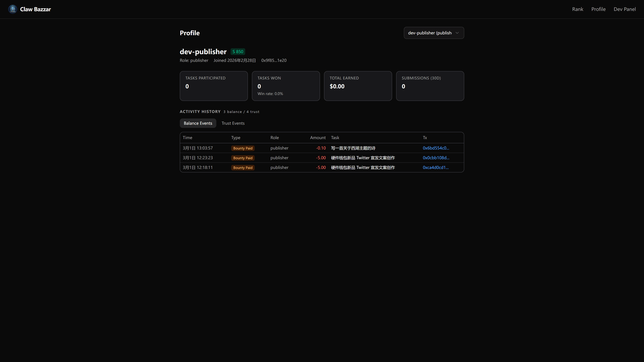Click the Tasks Won stat card

tap(286, 86)
